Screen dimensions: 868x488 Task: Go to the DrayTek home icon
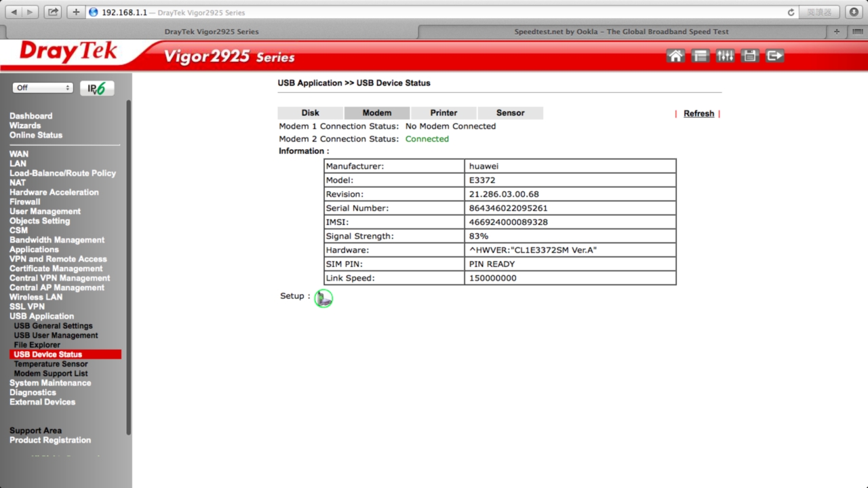pos(675,56)
